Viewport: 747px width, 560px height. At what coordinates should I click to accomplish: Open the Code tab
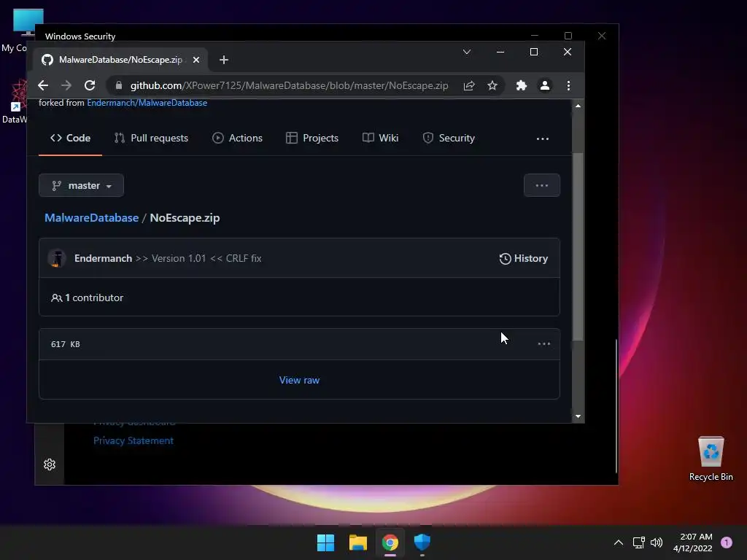tap(71, 138)
